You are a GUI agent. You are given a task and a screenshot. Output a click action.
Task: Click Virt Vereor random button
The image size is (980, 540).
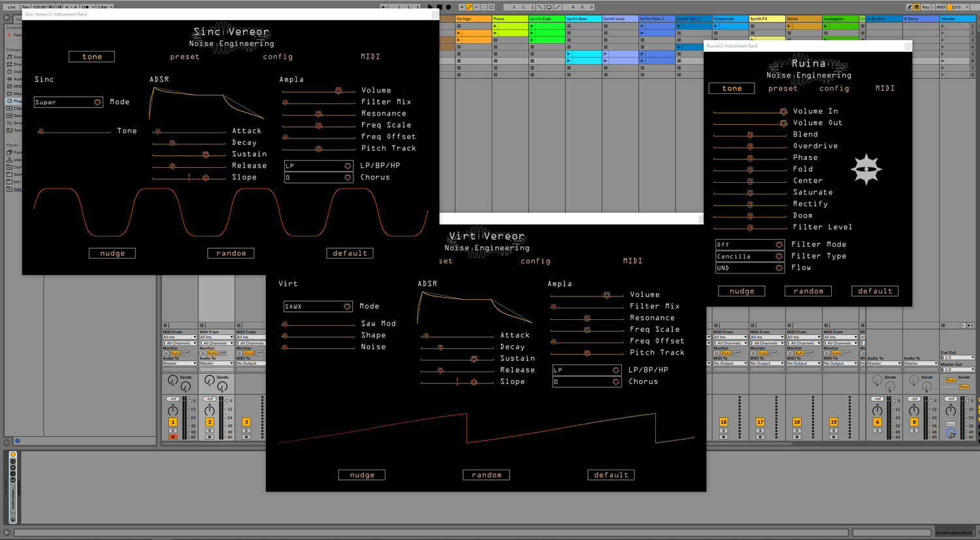pos(487,475)
